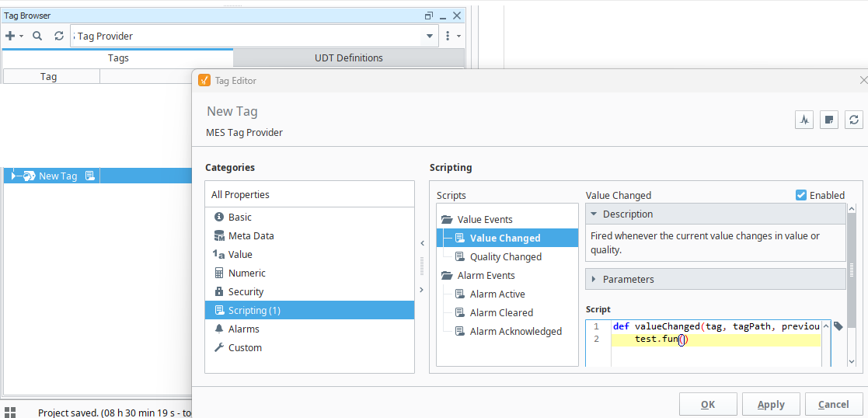
Task: Click the Cancel button
Action: [834, 405]
